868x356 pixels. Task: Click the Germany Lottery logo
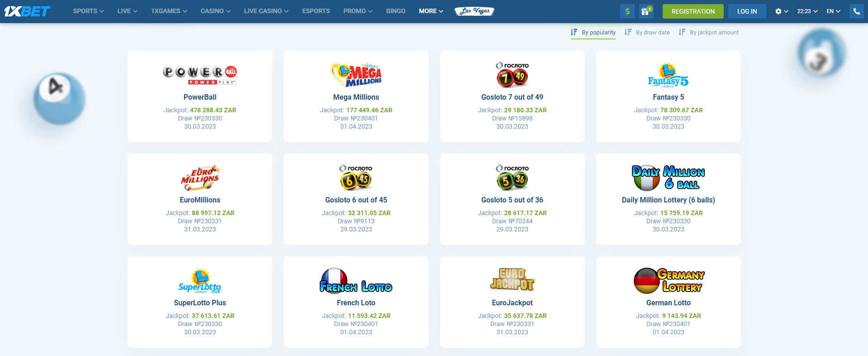[x=669, y=280]
